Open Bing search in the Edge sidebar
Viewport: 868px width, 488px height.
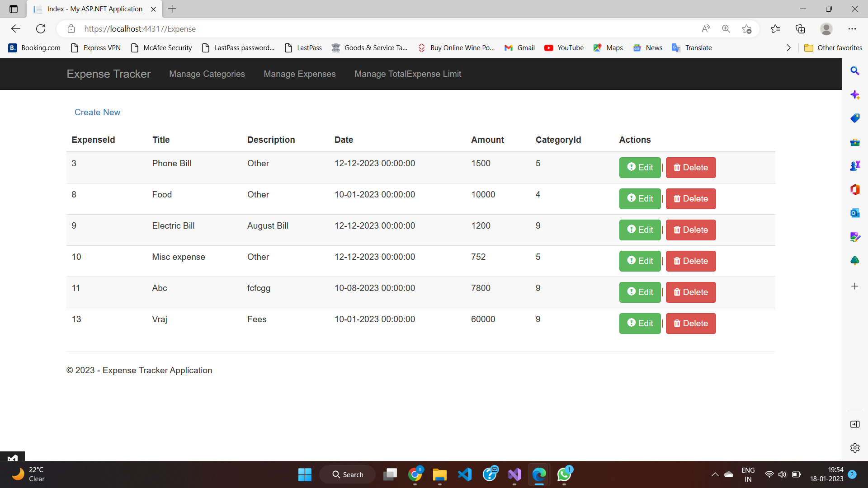(x=855, y=71)
